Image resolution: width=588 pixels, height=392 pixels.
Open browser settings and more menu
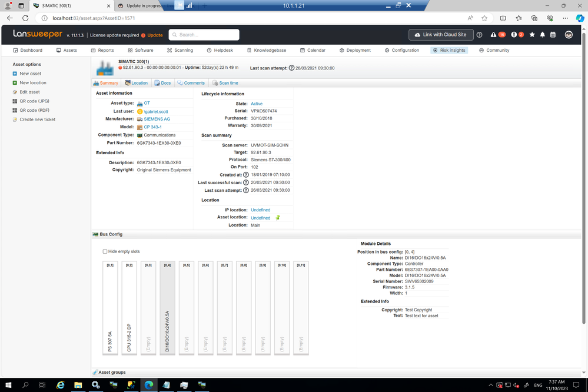565,18
